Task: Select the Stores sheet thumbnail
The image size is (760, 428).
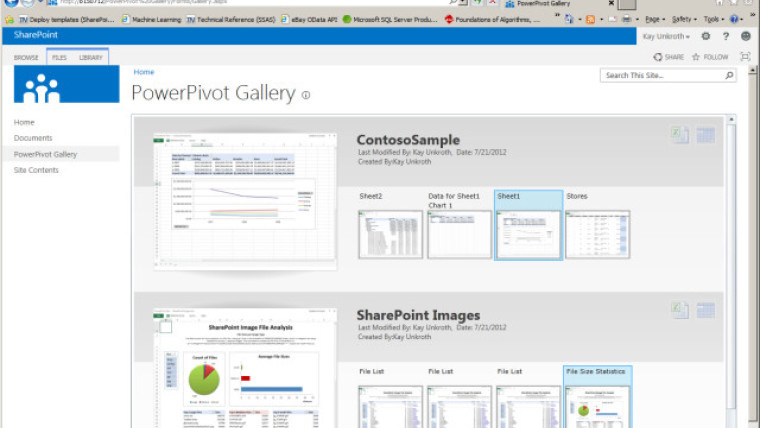Action: point(597,234)
